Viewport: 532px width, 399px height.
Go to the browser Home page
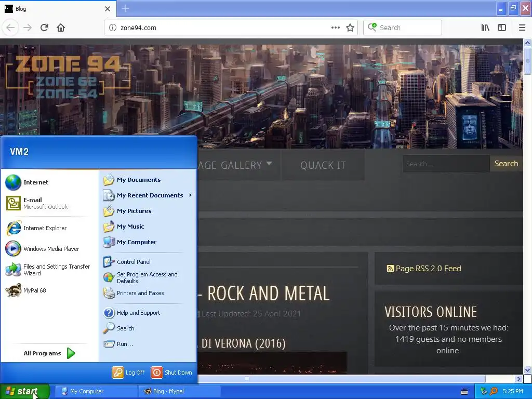click(61, 28)
